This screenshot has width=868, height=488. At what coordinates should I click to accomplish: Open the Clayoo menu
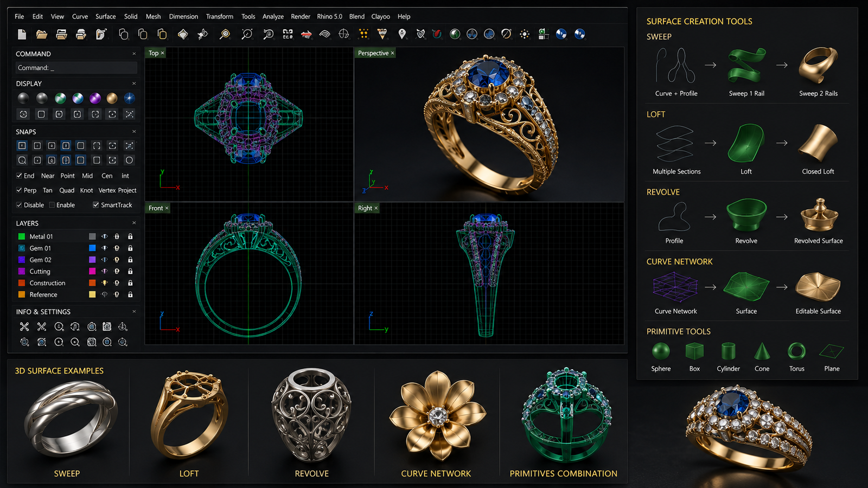point(381,17)
